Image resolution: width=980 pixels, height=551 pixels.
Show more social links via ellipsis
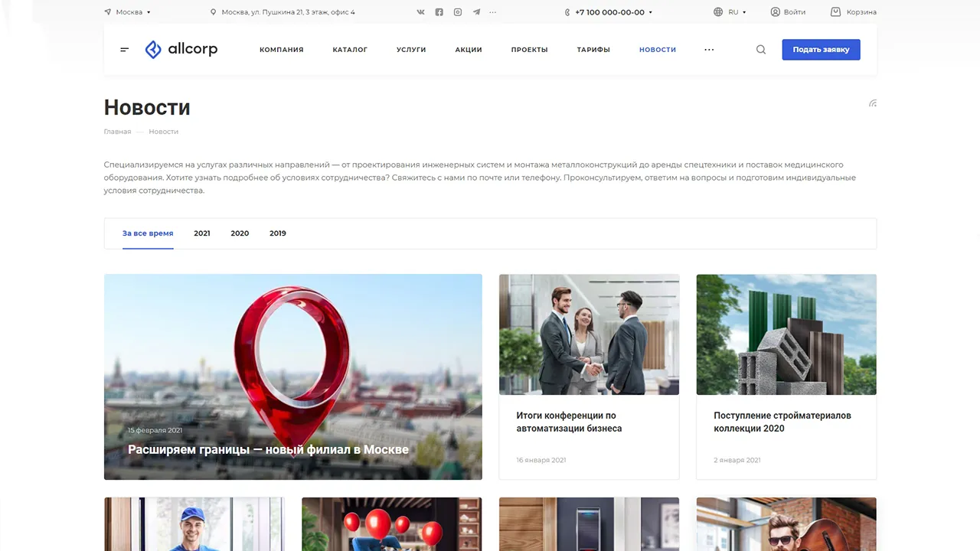492,12
